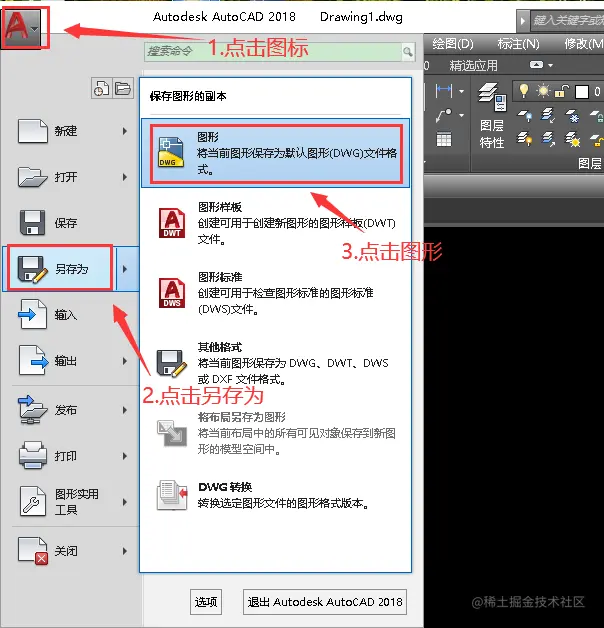Save as 图形标准 DWS standards file
The image size is (604, 628).
pyautogui.click(x=276, y=293)
